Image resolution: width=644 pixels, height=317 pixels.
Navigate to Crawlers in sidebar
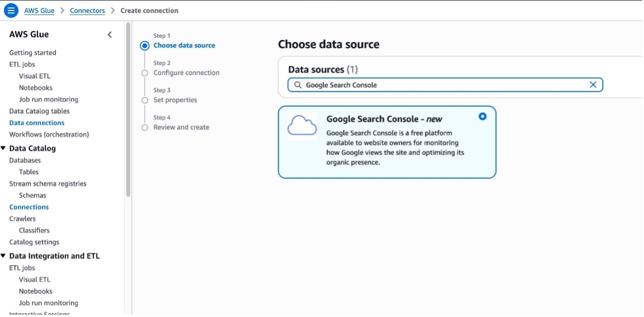point(22,219)
